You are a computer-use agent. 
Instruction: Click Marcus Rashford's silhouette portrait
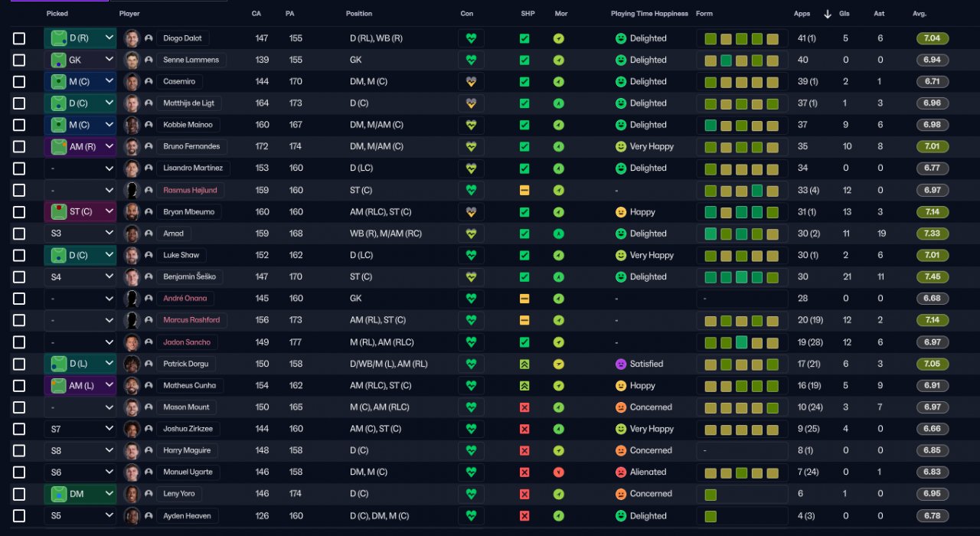tap(132, 320)
